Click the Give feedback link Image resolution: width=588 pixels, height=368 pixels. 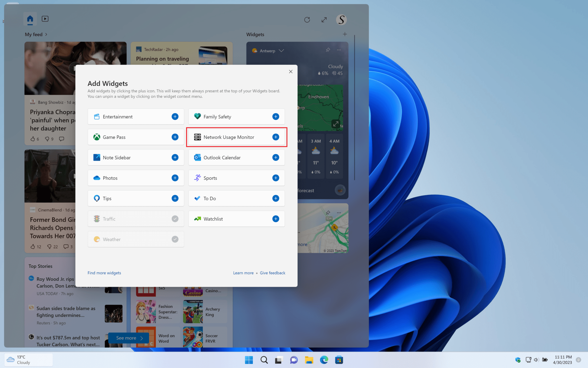pos(272,273)
